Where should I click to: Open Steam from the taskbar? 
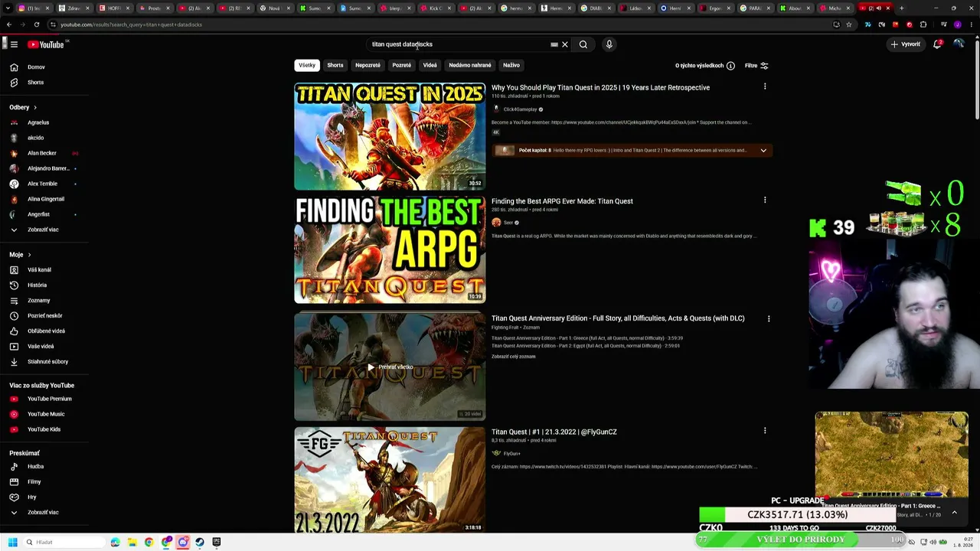tap(200, 543)
